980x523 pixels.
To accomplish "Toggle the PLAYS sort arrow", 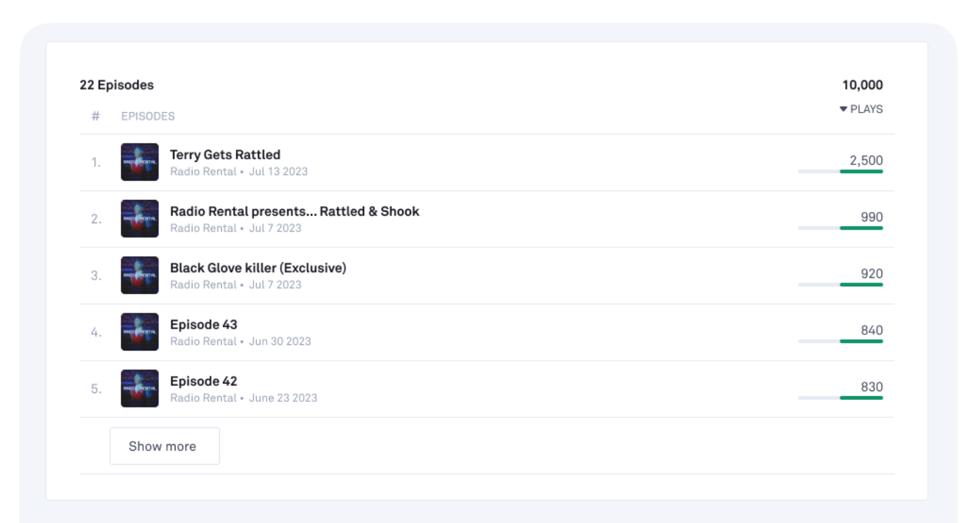I will point(843,109).
